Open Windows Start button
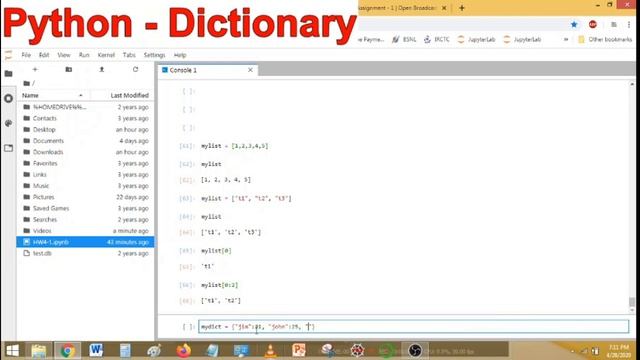Viewport: 640px width, 360px height. 12,350
